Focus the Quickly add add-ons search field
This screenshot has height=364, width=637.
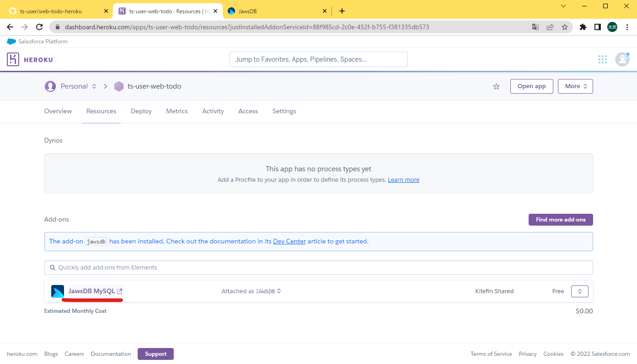point(318,268)
